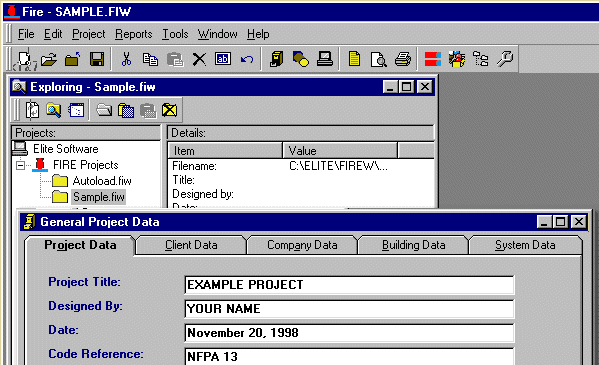This screenshot has height=365, width=599.
Task: Click the yellow file cabinet project data icon
Action: coord(276,59)
